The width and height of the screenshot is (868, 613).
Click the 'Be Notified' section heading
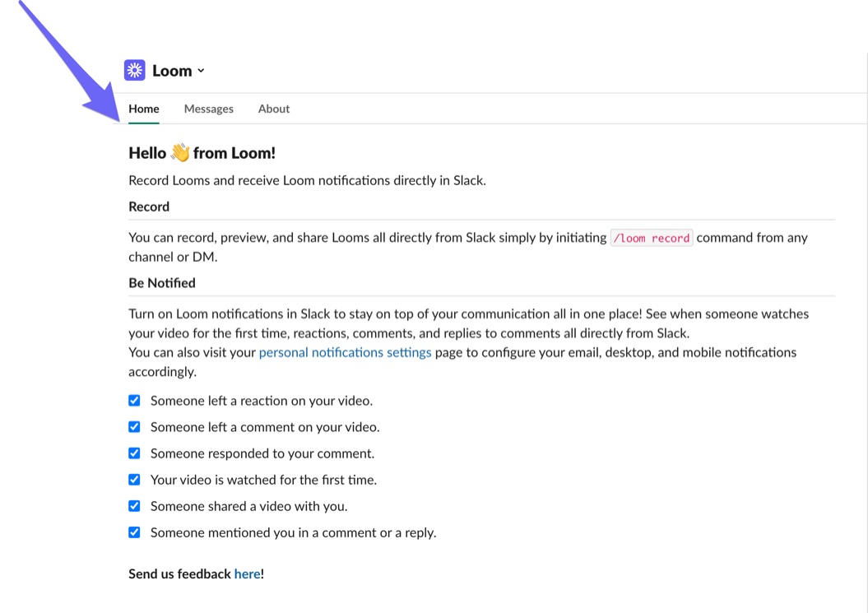click(162, 282)
